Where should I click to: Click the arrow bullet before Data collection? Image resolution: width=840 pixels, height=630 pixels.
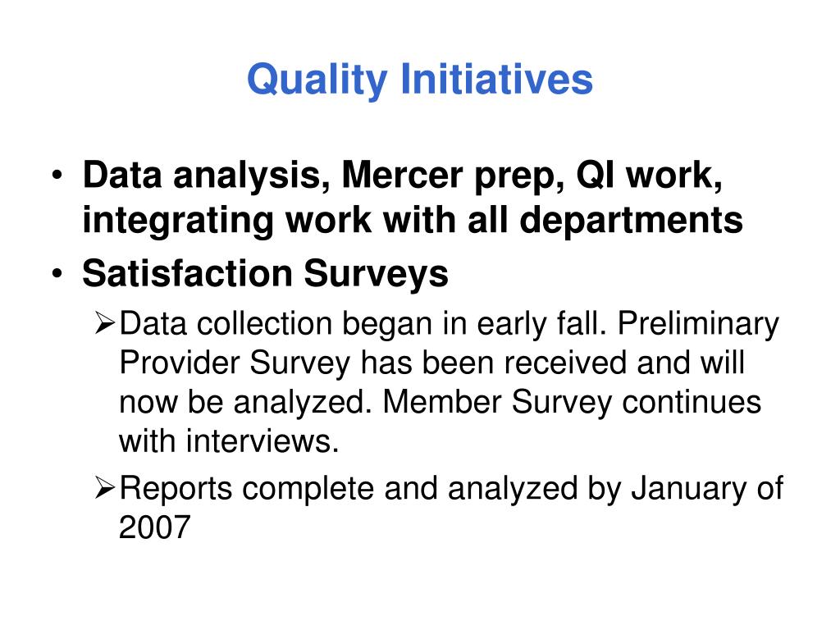105,323
